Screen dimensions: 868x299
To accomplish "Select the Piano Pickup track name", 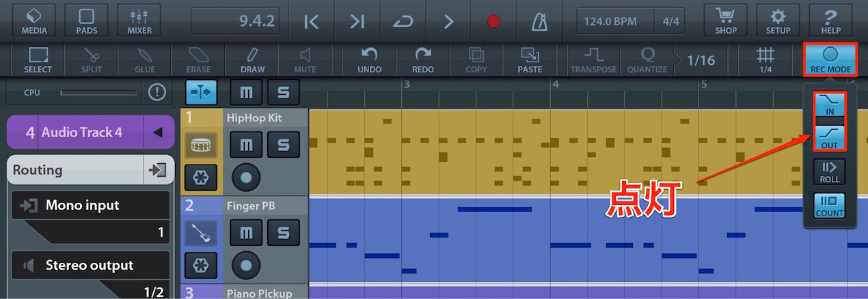I will 260,294.
